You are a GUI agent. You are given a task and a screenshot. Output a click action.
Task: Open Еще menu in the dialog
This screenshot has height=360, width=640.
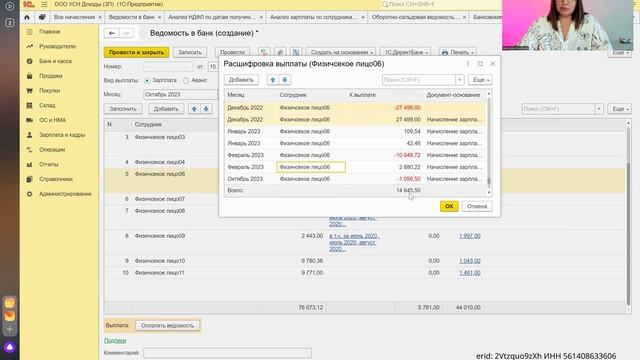pyautogui.click(x=480, y=80)
